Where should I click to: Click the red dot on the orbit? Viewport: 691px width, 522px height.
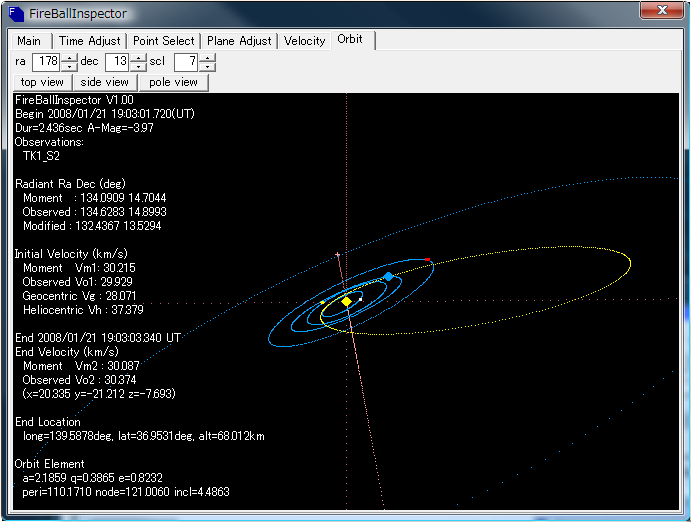pos(428,260)
